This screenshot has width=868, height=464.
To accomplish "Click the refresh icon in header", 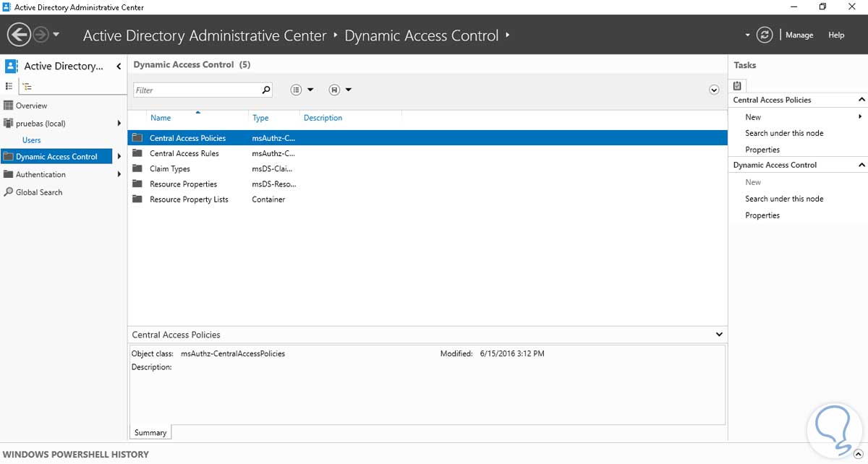I will [765, 35].
